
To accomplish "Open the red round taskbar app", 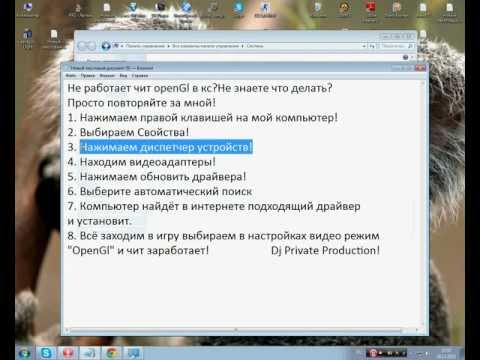I will click(x=68, y=353).
